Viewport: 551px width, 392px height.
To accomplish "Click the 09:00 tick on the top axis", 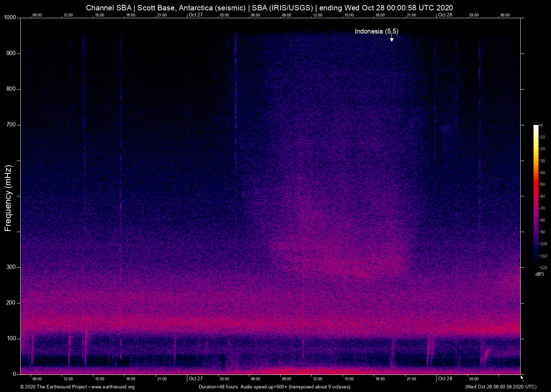I will (37, 15).
